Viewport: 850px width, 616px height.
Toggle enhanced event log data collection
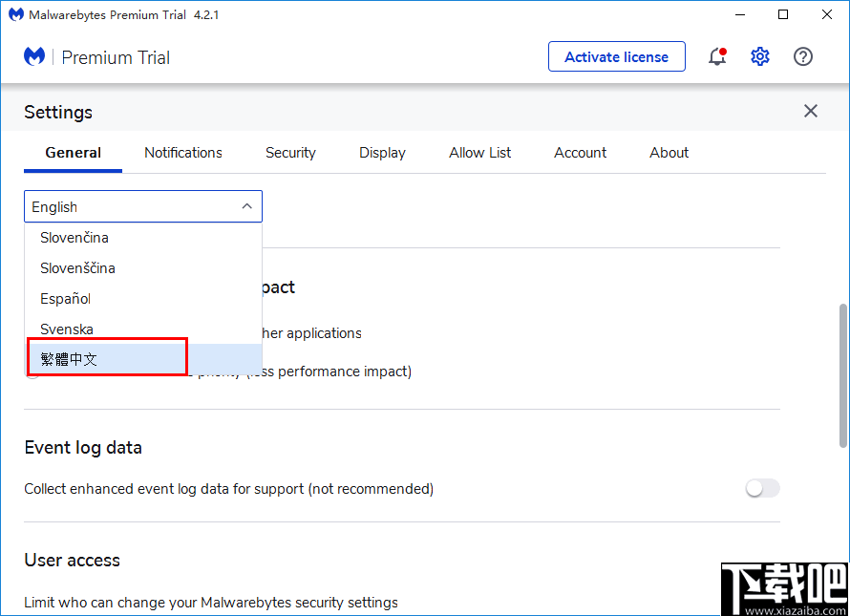(762, 488)
